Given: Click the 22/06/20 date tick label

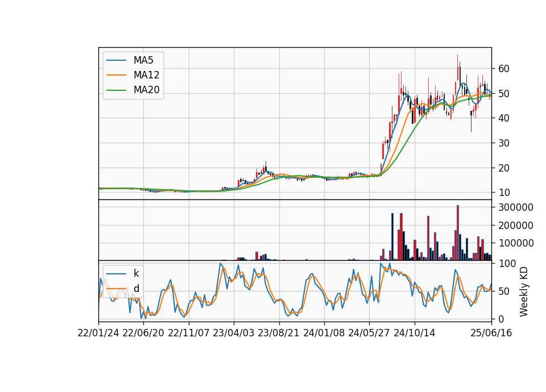Looking at the screenshot, I should click(x=143, y=333).
